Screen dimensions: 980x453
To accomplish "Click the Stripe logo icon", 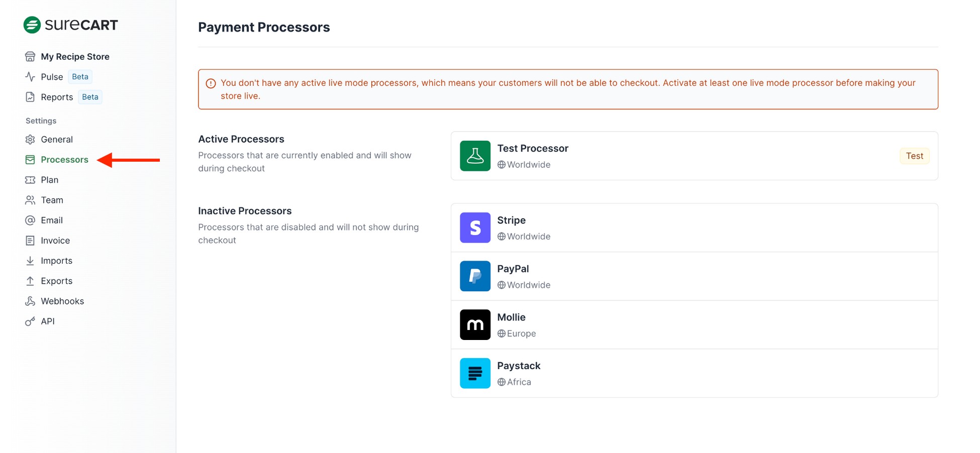I will (x=475, y=228).
